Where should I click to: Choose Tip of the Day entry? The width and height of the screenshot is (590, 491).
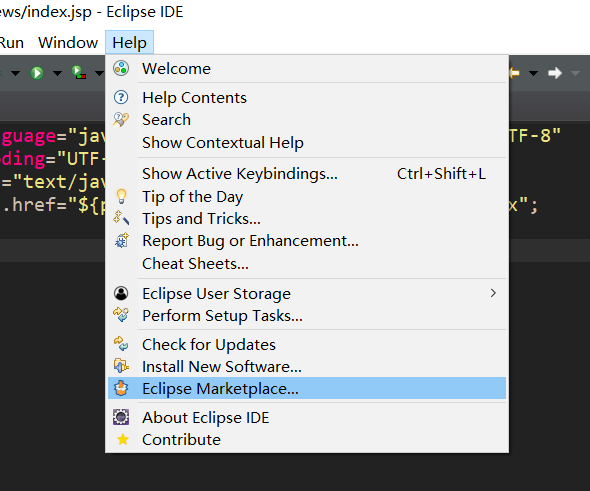click(x=307, y=196)
